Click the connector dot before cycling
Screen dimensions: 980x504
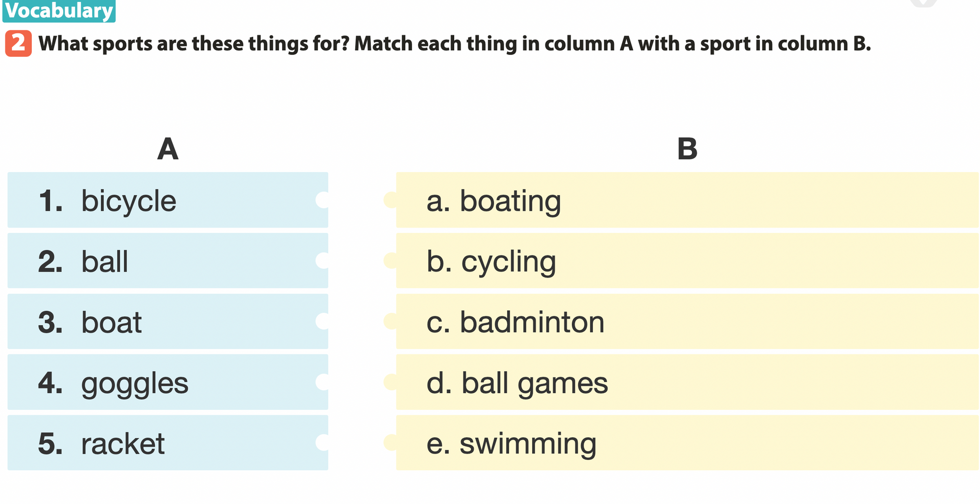coord(391,261)
